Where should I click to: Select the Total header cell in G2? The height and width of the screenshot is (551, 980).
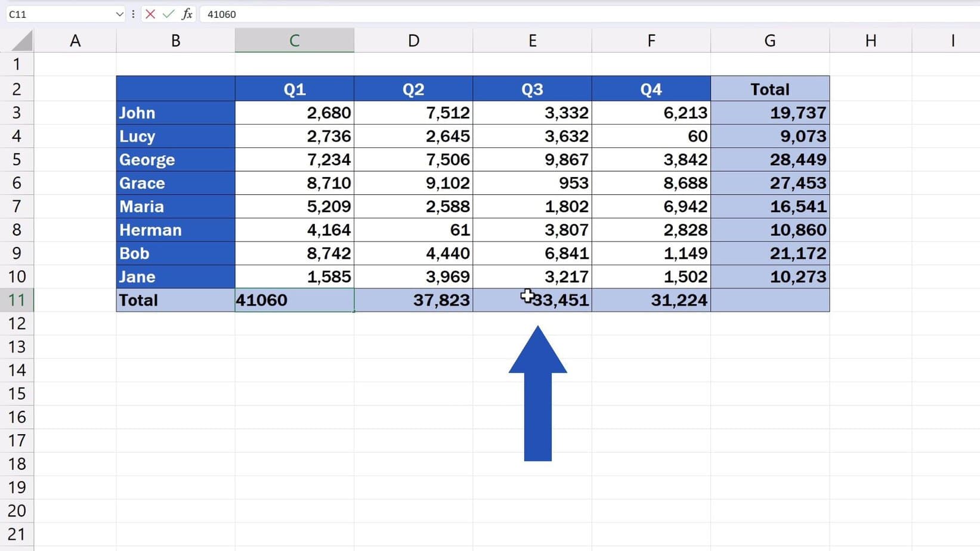coord(769,88)
